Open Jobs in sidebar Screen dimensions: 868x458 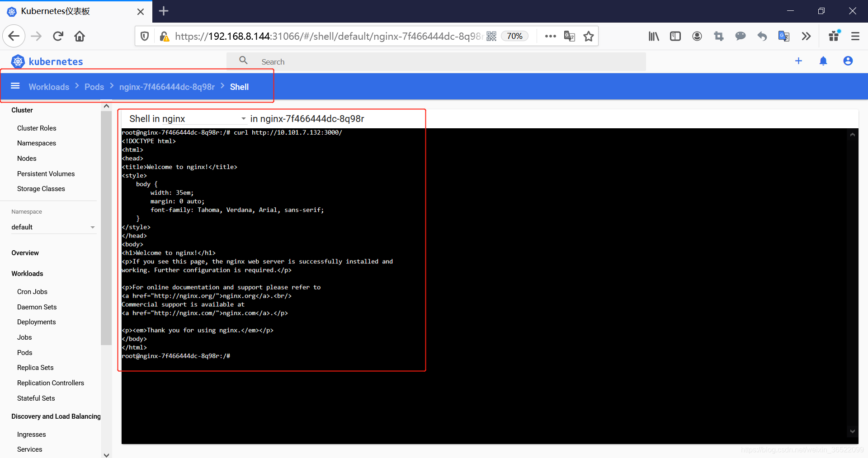point(24,337)
